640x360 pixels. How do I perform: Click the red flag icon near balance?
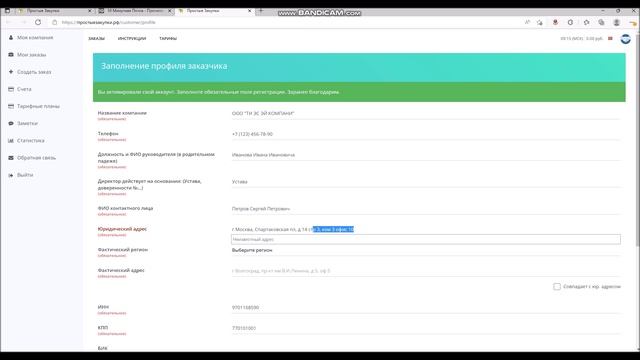click(x=610, y=38)
